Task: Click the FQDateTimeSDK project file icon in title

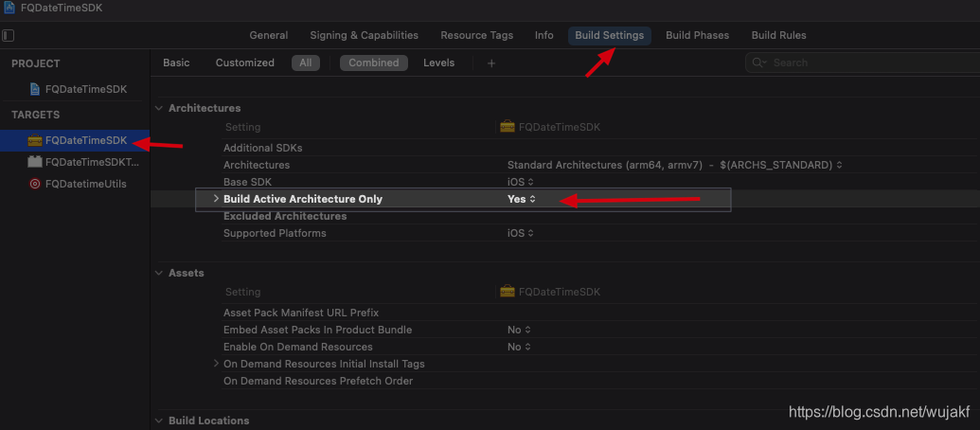Action: (x=9, y=9)
